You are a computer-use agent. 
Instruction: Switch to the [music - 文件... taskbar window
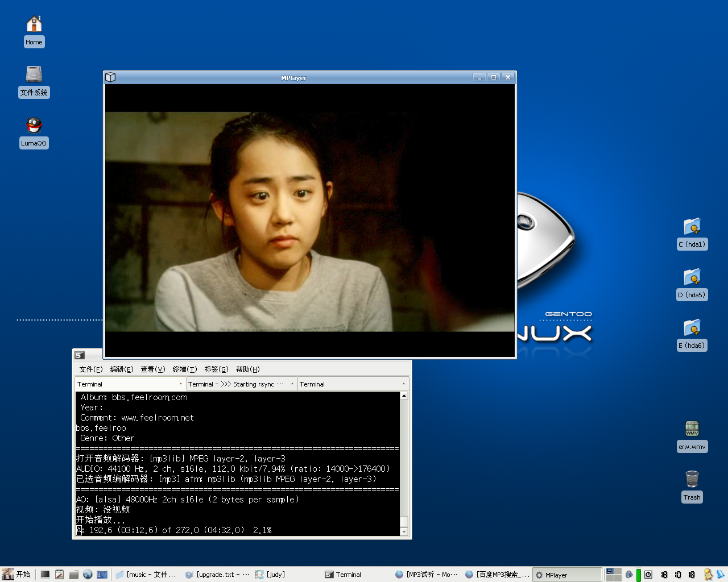pos(147,575)
